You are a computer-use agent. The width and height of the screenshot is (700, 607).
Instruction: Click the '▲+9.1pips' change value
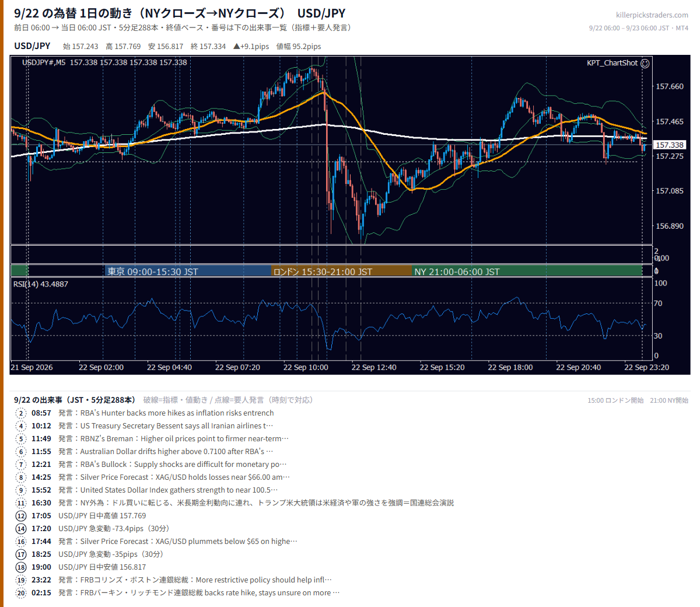tap(251, 47)
